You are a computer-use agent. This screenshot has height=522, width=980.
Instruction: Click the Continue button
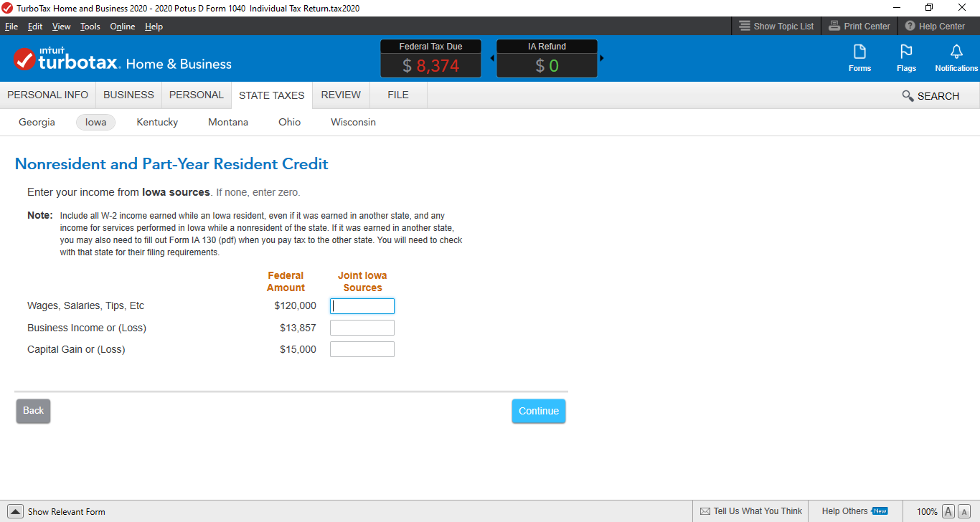(539, 411)
